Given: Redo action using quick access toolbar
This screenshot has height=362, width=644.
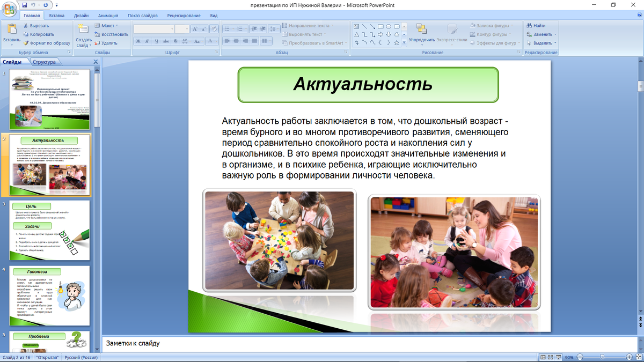Looking at the screenshot, I should [45, 5].
